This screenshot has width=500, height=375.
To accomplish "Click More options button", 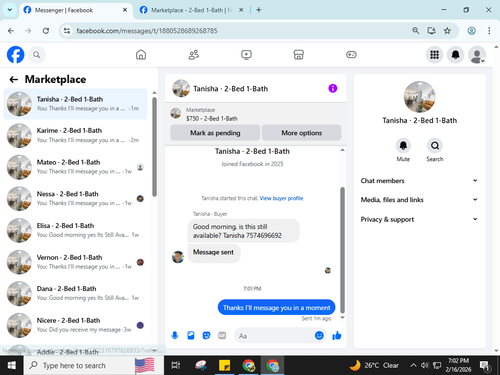I will pos(301,133).
